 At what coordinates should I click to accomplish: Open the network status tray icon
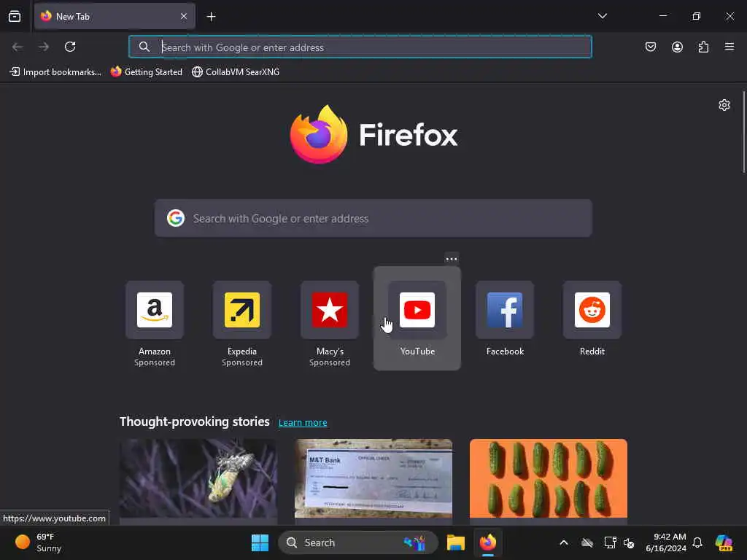click(610, 542)
